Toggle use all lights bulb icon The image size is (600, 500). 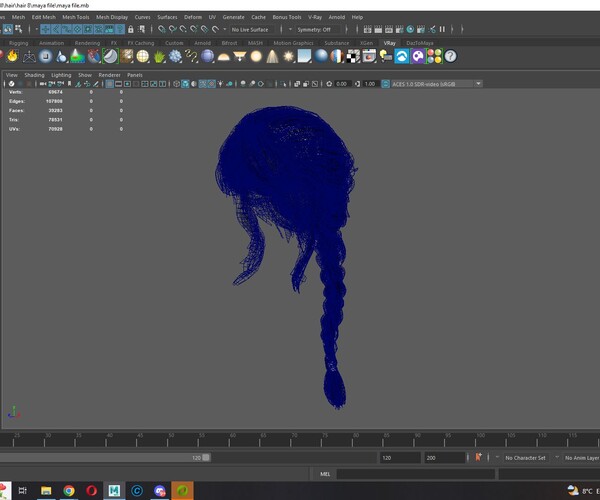click(x=220, y=84)
